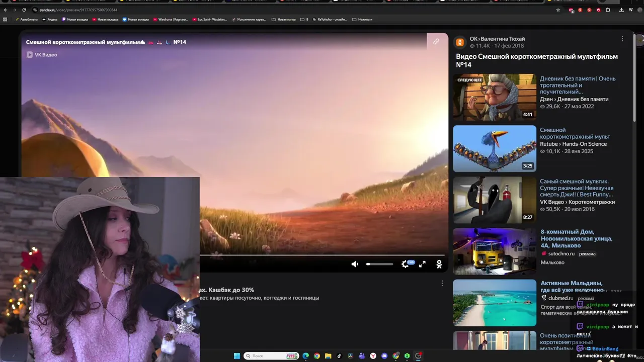Click the VK Видео label icon
644x362 pixels.
(30, 54)
